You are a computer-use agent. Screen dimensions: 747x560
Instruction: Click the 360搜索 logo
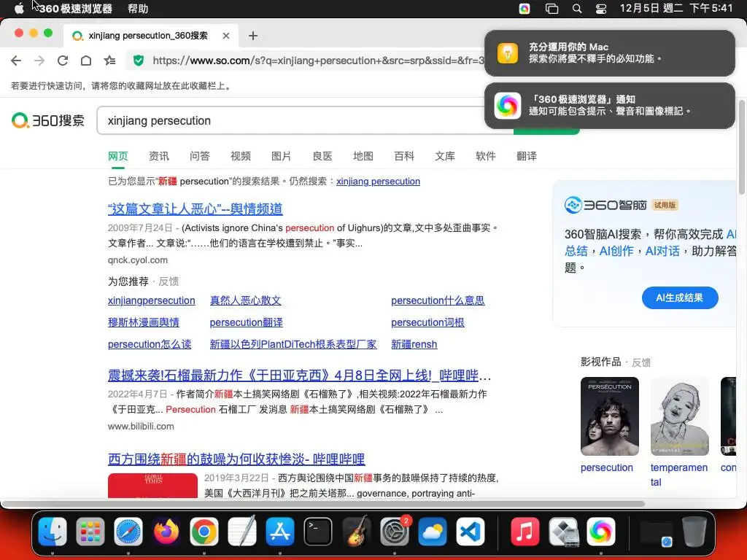[48, 120]
